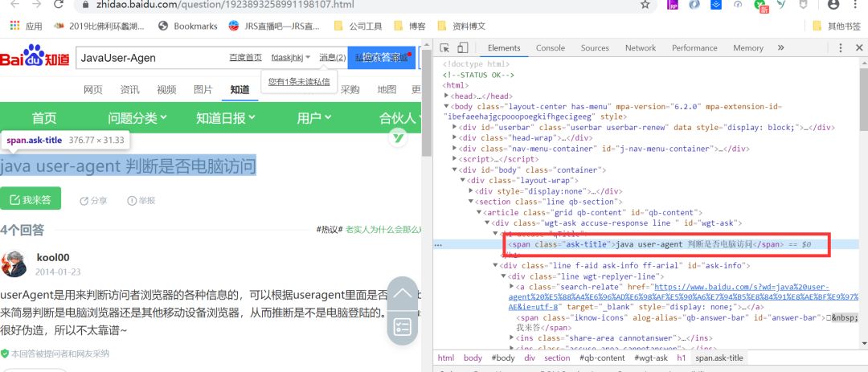This screenshot has height=372, width=868.
Task: Activate the DevTools inspect element tool
Action: (x=444, y=48)
